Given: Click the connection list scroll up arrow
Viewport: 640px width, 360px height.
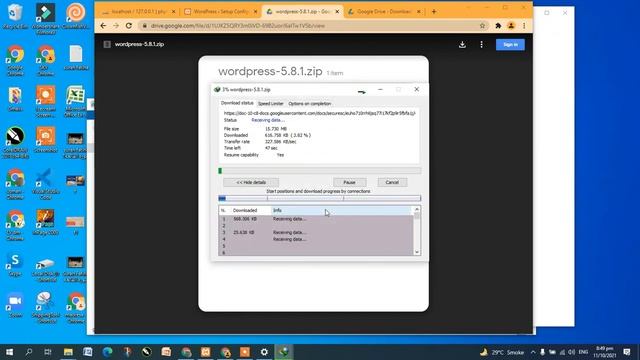Looking at the screenshot, I should pyautogui.click(x=417, y=209).
